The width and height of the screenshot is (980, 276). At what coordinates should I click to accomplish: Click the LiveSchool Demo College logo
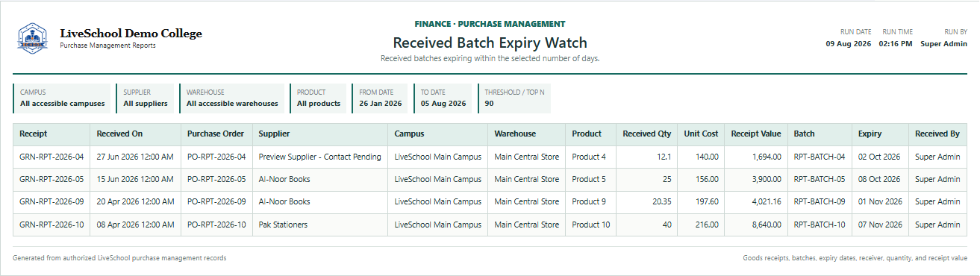(32, 39)
